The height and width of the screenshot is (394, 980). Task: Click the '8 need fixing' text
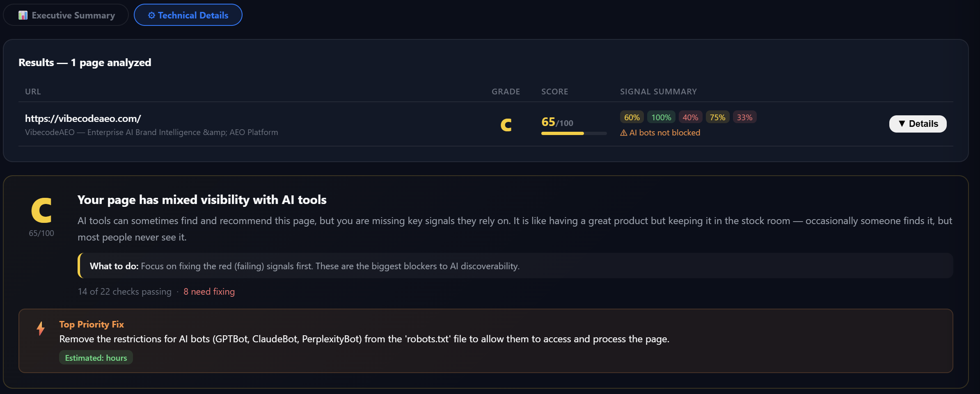coord(209,291)
